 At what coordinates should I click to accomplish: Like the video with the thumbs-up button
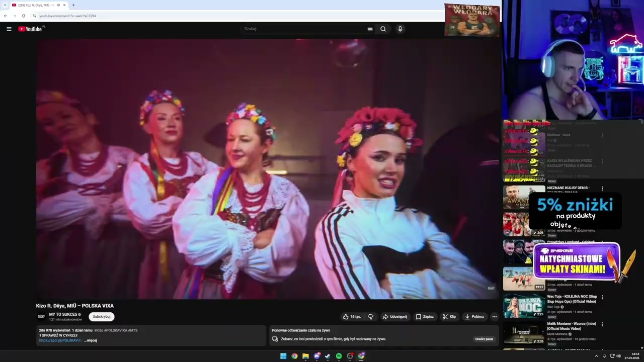tap(352, 317)
